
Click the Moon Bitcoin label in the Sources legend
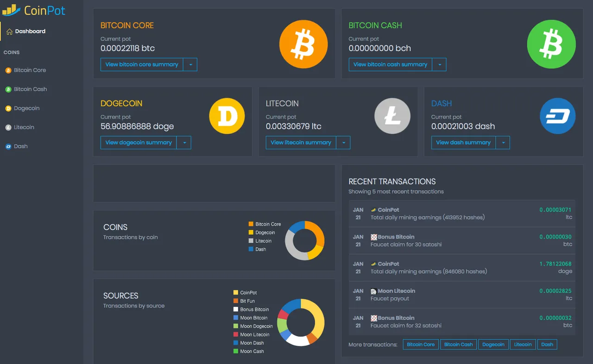point(254,318)
